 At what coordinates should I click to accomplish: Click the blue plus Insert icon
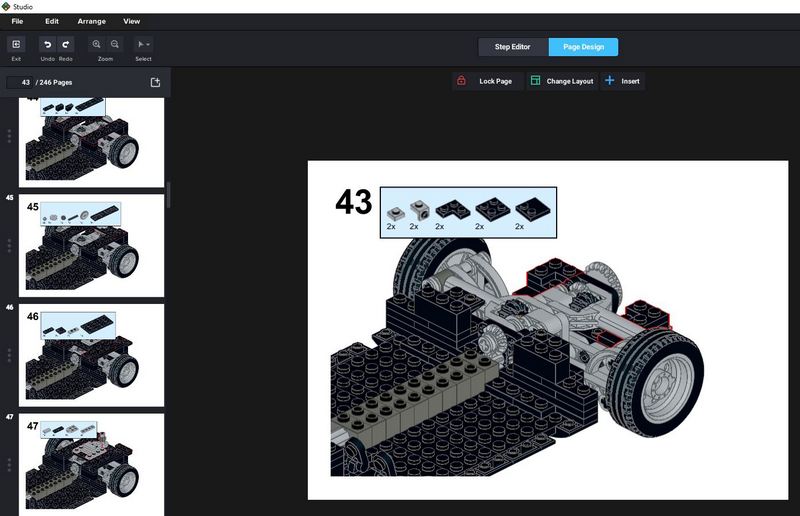tap(609, 81)
